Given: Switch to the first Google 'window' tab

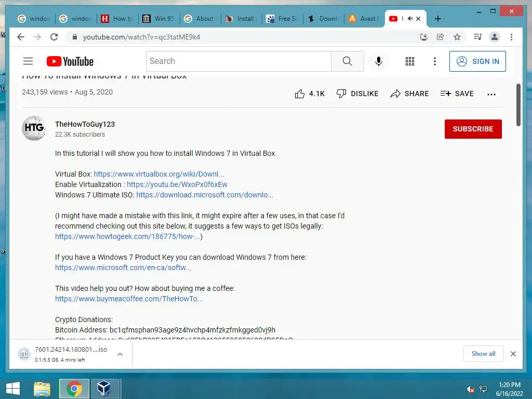Looking at the screenshot, I should tap(34, 19).
